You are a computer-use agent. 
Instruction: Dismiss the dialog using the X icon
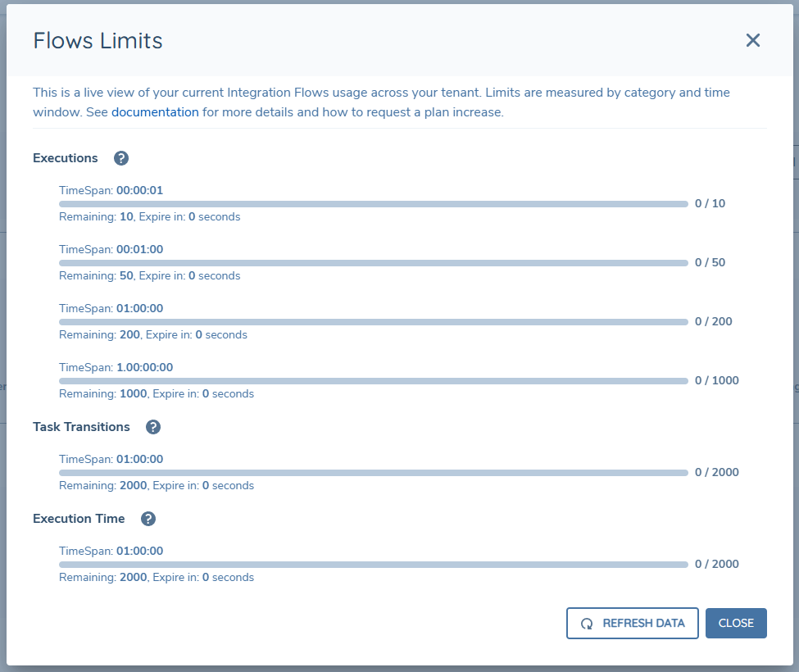[752, 39]
